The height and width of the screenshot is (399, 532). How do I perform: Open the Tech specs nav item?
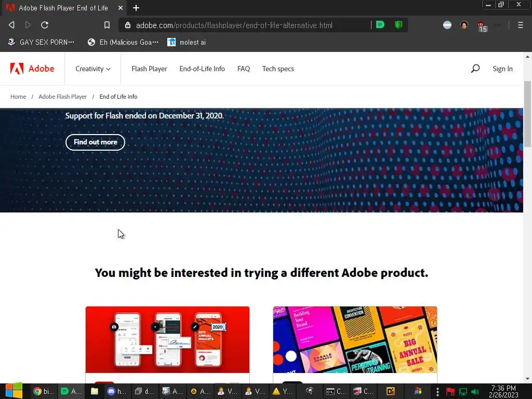pyautogui.click(x=278, y=69)
